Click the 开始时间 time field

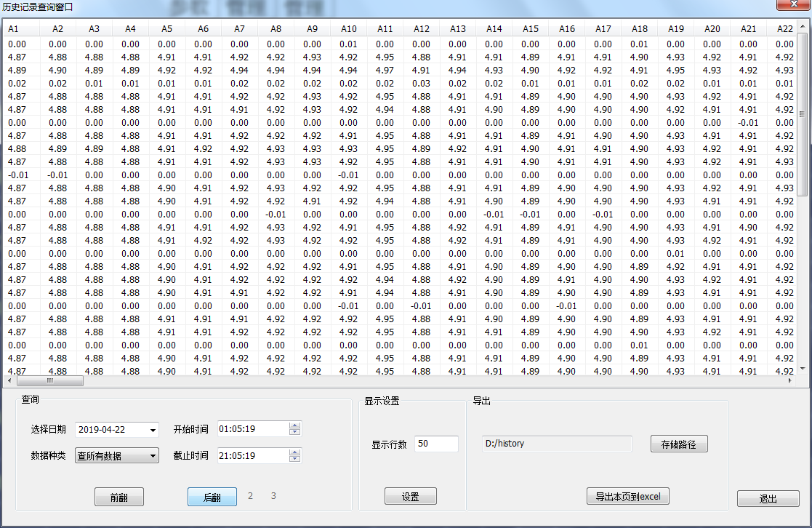252,429
